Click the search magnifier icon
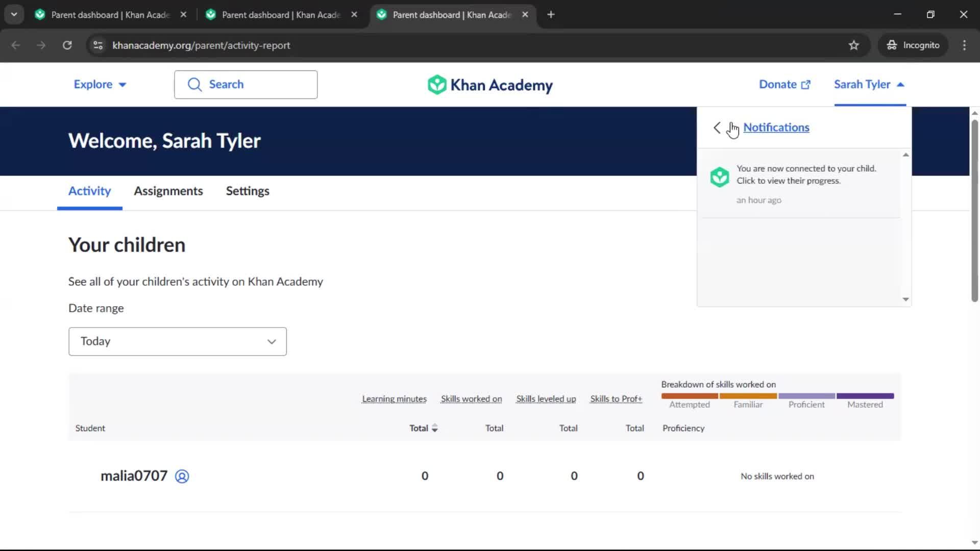This screenshot has height=551, width=980. (194, 85)
